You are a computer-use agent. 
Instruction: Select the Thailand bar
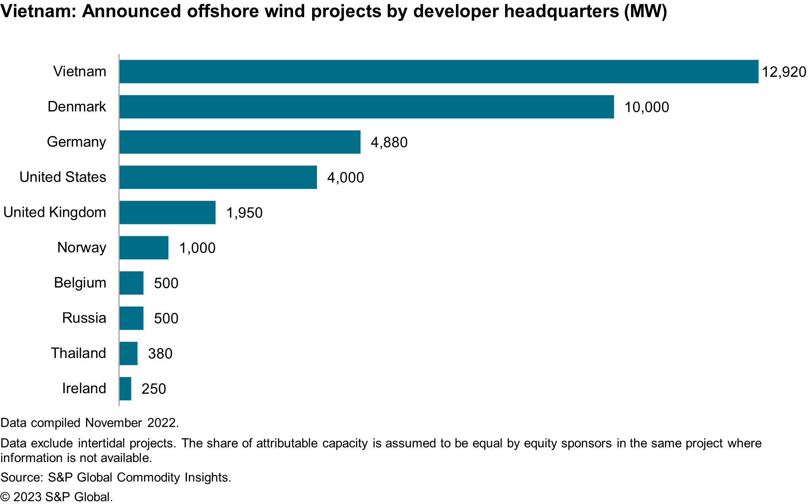pyautogui.click(x=128, y=354)
